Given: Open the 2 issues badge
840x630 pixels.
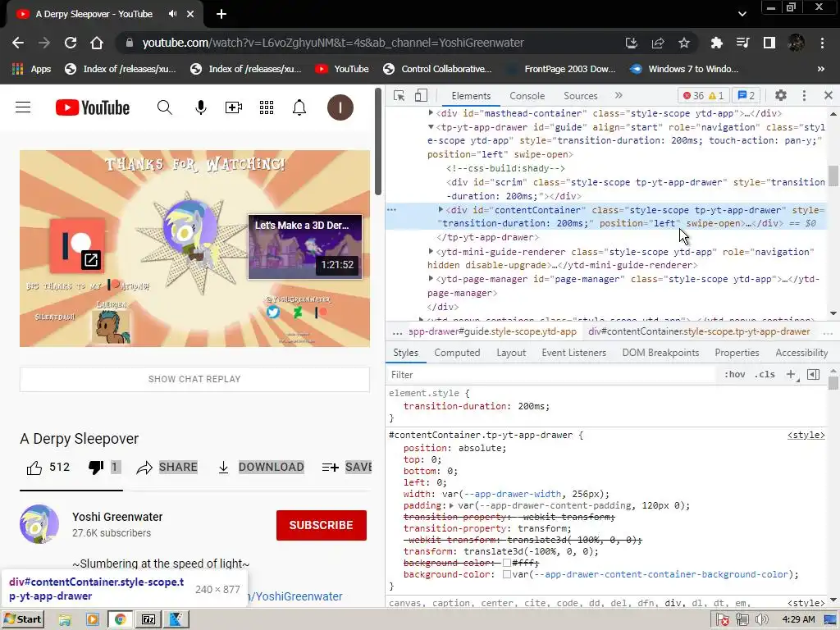Looking at the screenshot, I should [746, 96].
